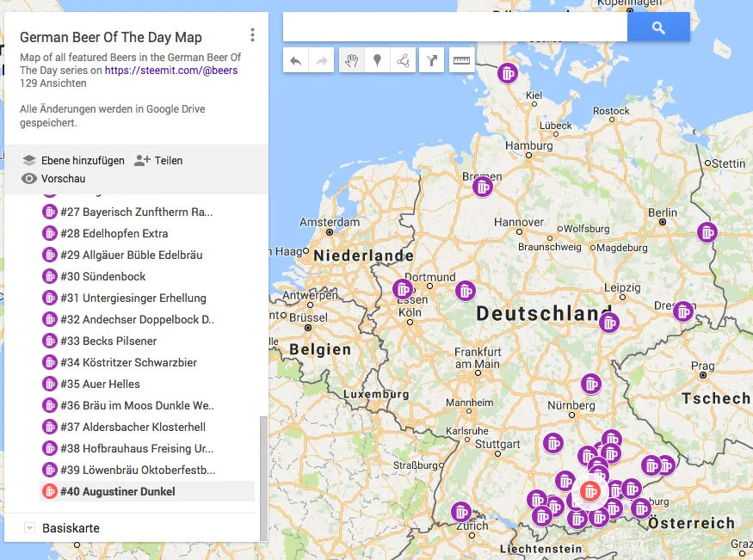753x560 pixels.
Task: Click the Berlin city label on map
Action: [663, 212]
